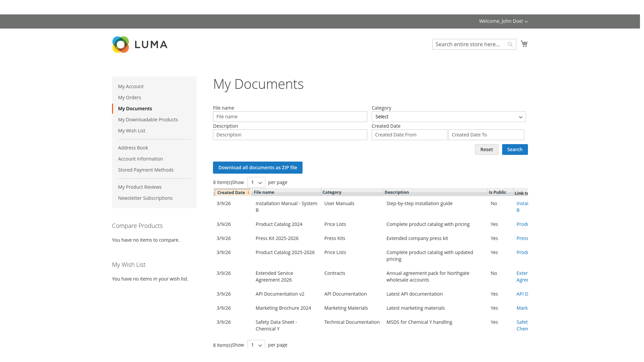Click the Description column header

click(397, 192)
